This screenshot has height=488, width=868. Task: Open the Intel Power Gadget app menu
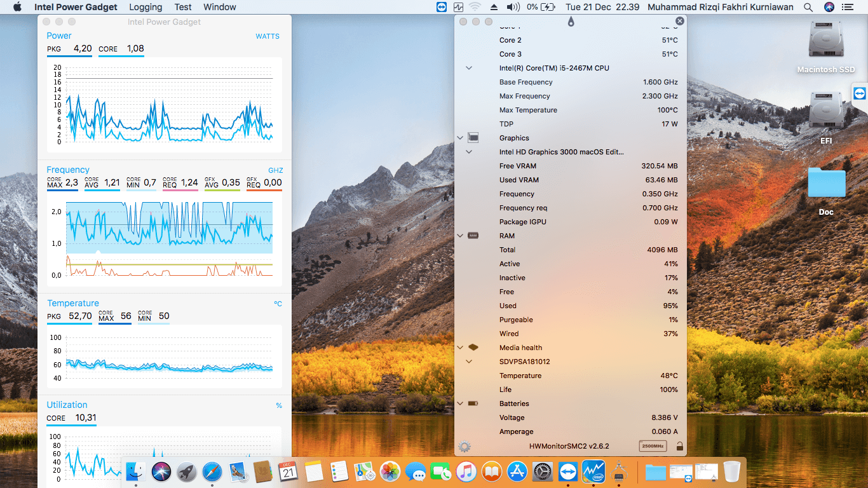click(76, 7)
